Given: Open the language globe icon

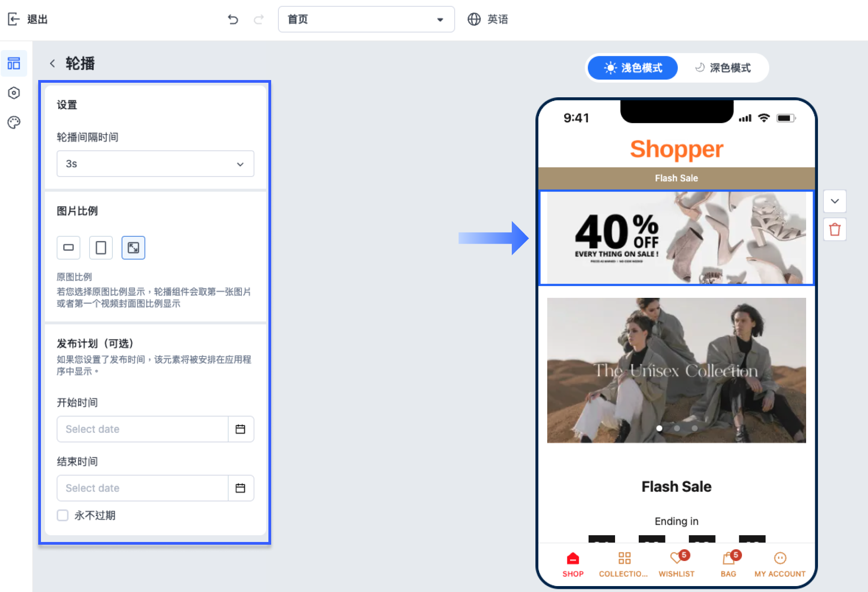Looking at the screenshot, I should click(x=474, y=19).
